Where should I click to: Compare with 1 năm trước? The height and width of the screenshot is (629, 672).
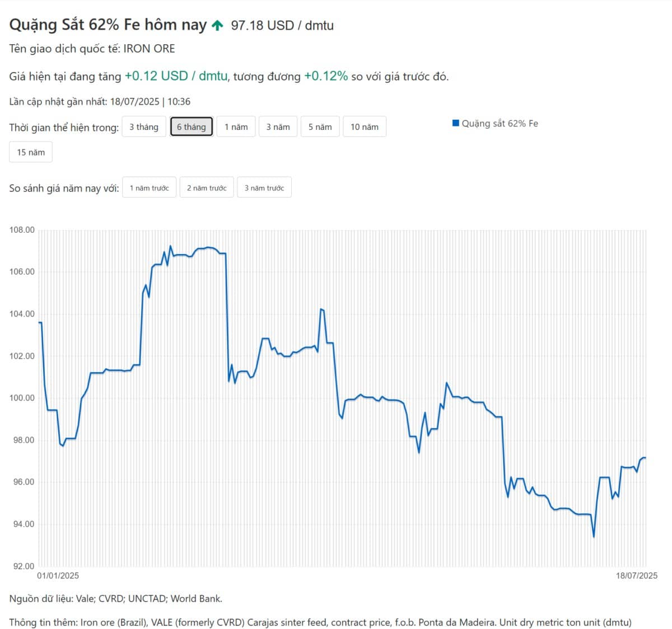149,188
